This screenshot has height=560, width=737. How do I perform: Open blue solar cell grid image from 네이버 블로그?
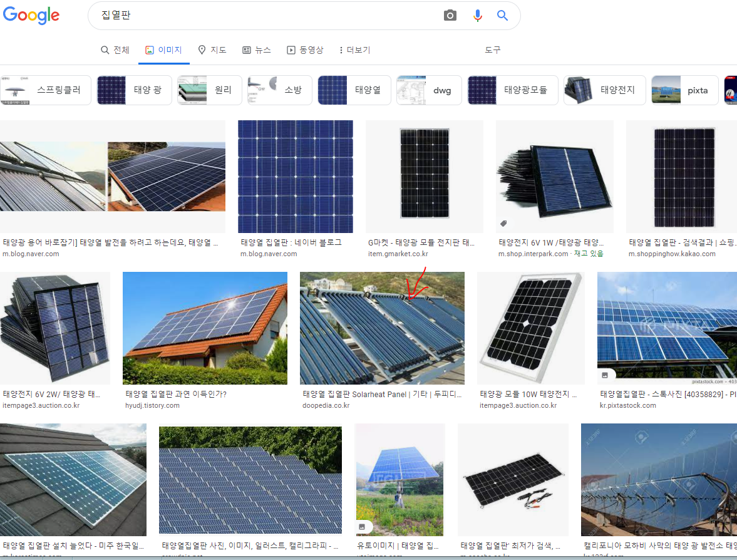point(296,176)
